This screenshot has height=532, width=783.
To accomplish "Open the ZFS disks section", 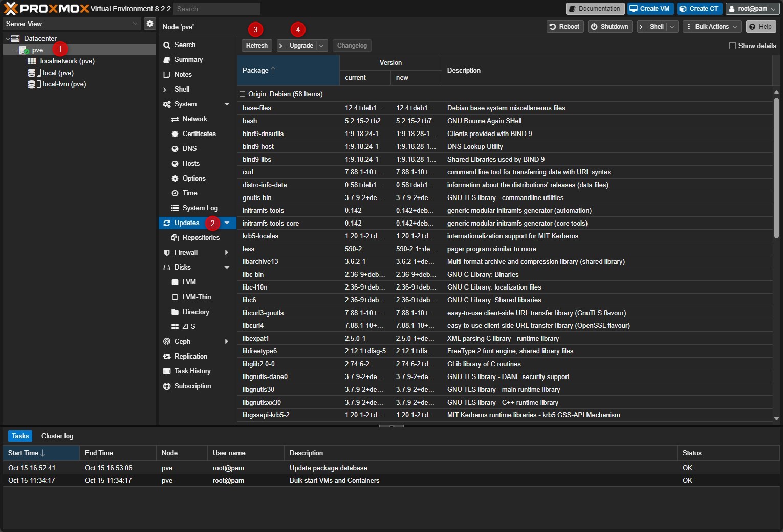I will pyautogui.click(x=188, y=327).
